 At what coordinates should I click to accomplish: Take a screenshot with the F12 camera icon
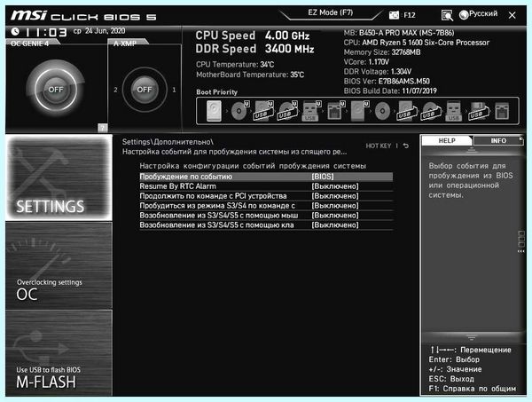coord(394,15)
